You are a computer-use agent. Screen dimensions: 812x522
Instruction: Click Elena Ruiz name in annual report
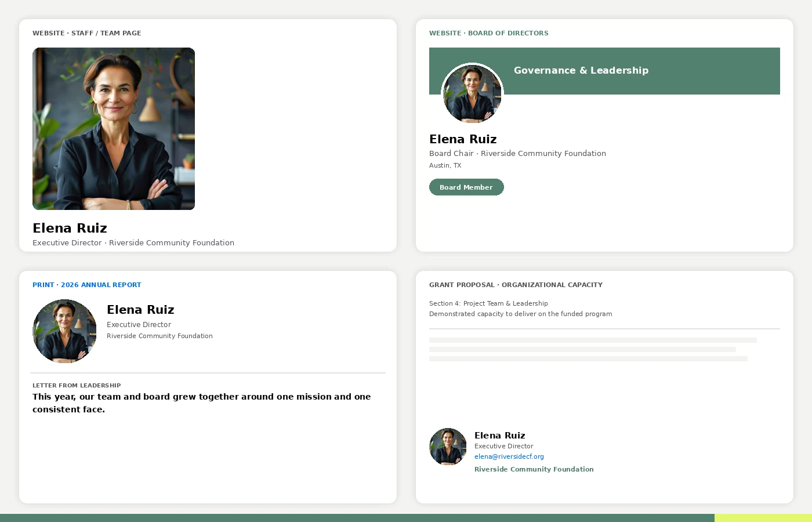click(140, 310)
